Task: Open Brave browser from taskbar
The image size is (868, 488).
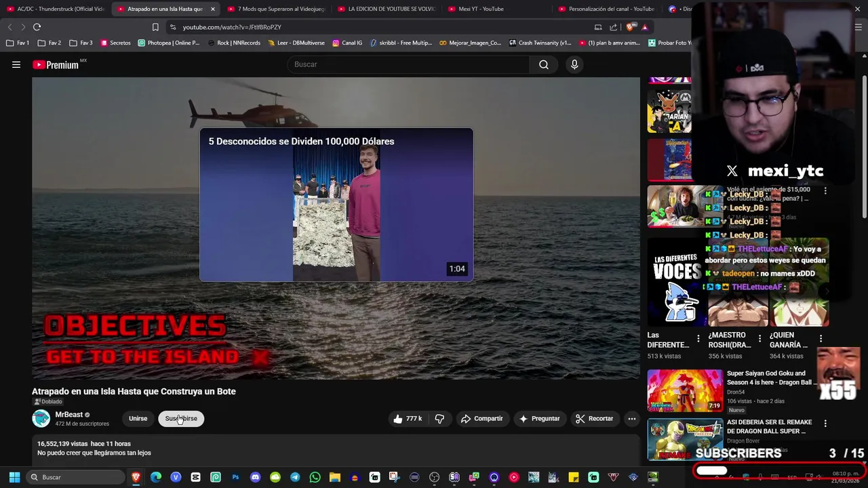Action: coord(136,477)
